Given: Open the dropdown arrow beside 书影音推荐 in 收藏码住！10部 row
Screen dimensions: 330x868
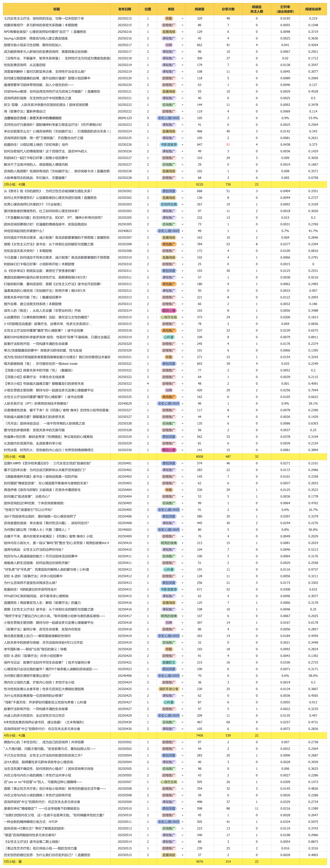Looking at the screenshot, I should (x=182, y=145).
